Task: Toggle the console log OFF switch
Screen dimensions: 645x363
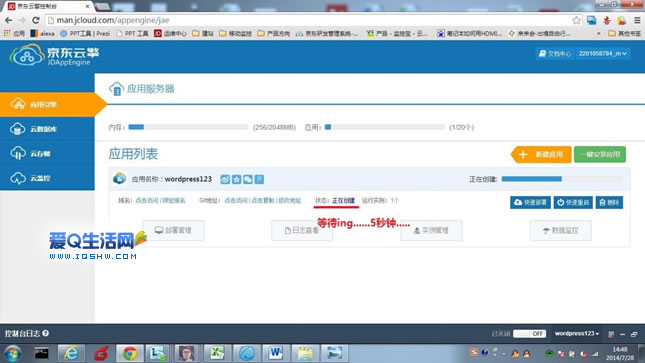Action: pyautogui.click(x=530, y=334)
